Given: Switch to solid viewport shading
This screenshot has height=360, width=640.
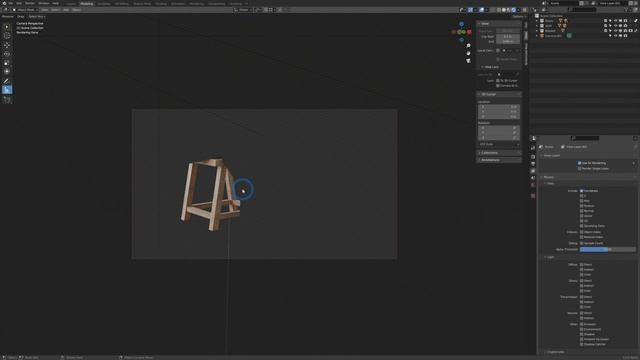Looking at the screenshot, I should coord(504,10).
